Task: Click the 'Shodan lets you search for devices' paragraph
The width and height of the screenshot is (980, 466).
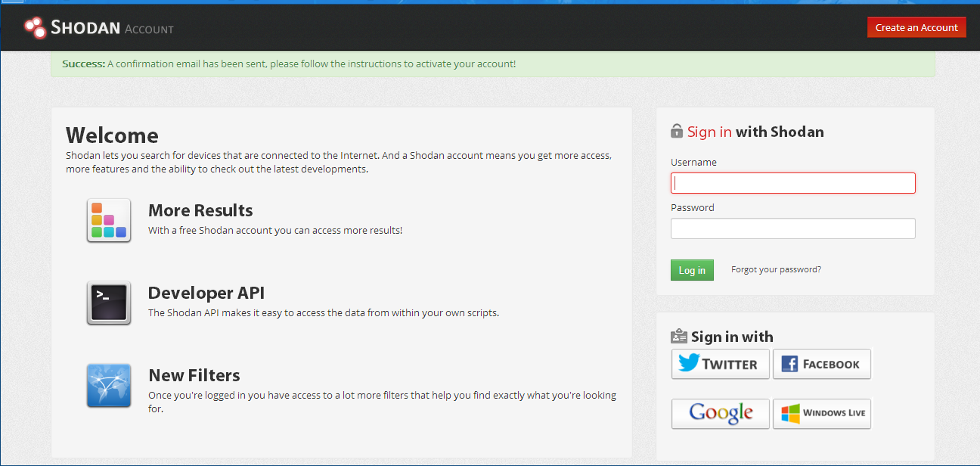Action: pyautogui.click(x=339, y=162)
